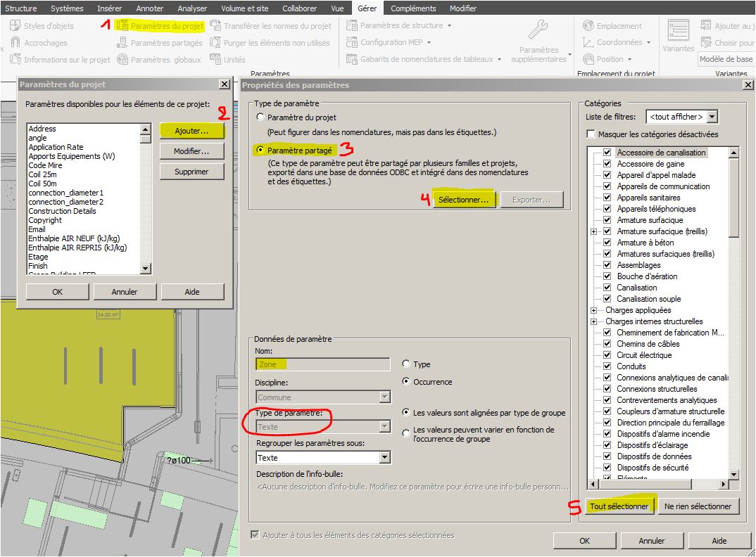Expand Charges appliquées tree node

point(594,310)
